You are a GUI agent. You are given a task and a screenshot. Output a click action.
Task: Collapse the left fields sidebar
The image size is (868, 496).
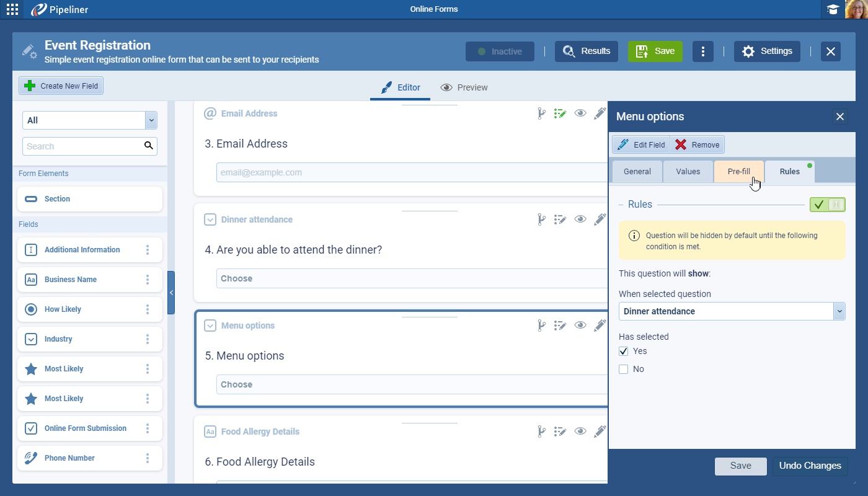[171, 293]
